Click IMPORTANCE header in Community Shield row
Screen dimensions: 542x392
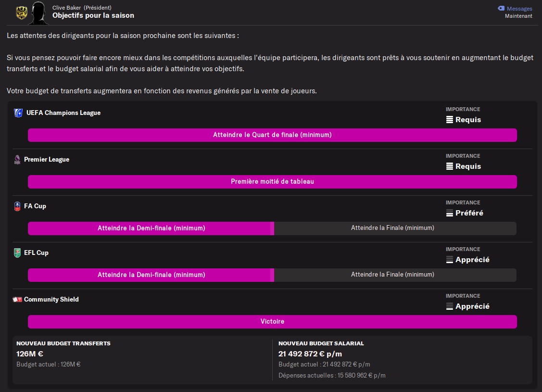[463, 296]
